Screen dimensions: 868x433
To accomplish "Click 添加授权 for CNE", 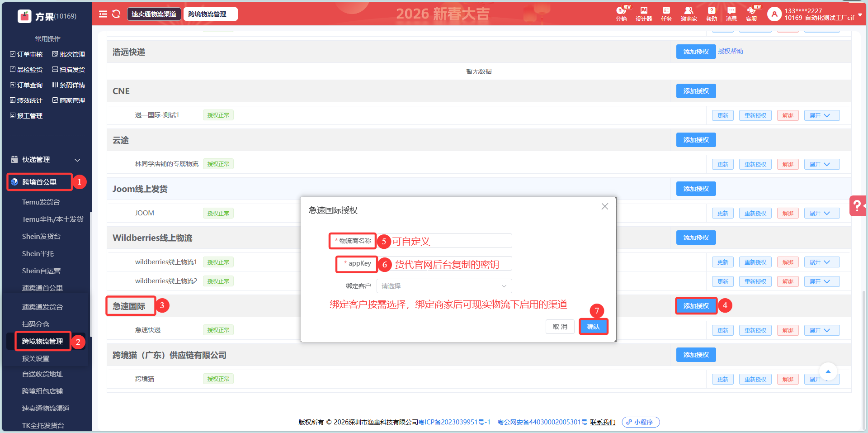I will pyautogui.click(x=696, y=91).
